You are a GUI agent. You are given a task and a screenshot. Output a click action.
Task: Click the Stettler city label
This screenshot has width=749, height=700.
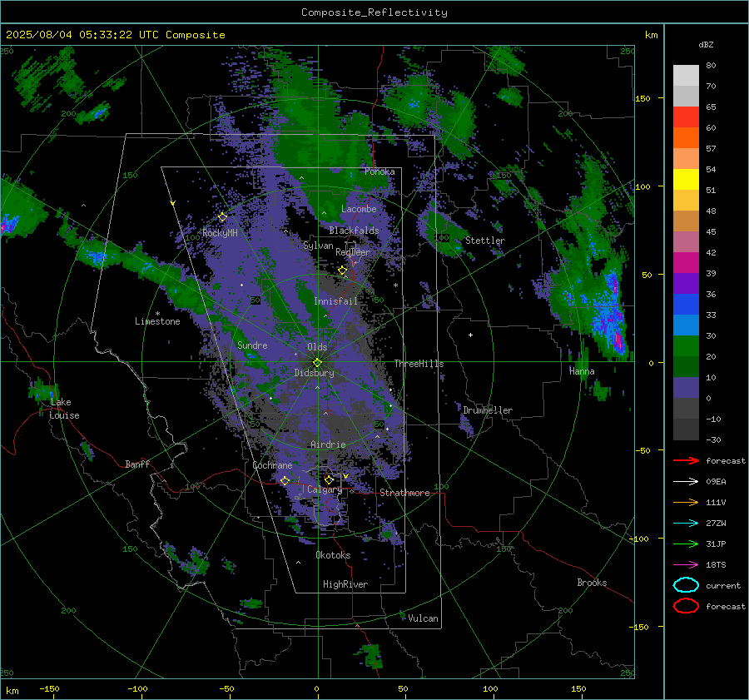click(x=485, y=241)
